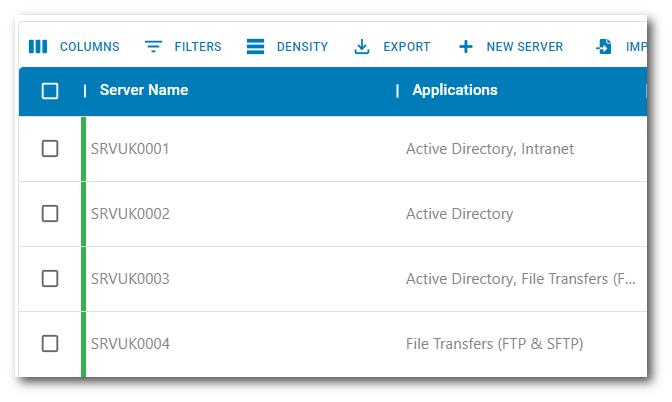
Task: Expand truncated applications cell for SRVUK0003
Action: (x=520, y=279)
